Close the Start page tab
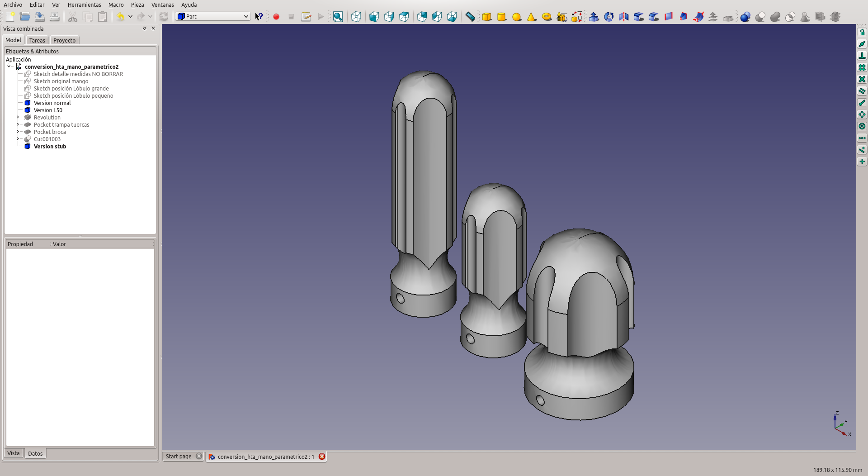868x476 pixels. point(199,456)
